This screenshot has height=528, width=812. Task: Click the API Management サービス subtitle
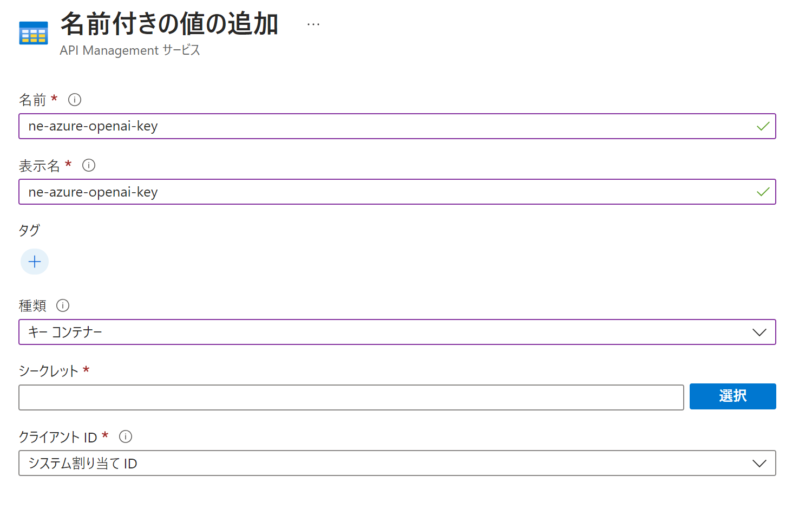pos(130,50)
